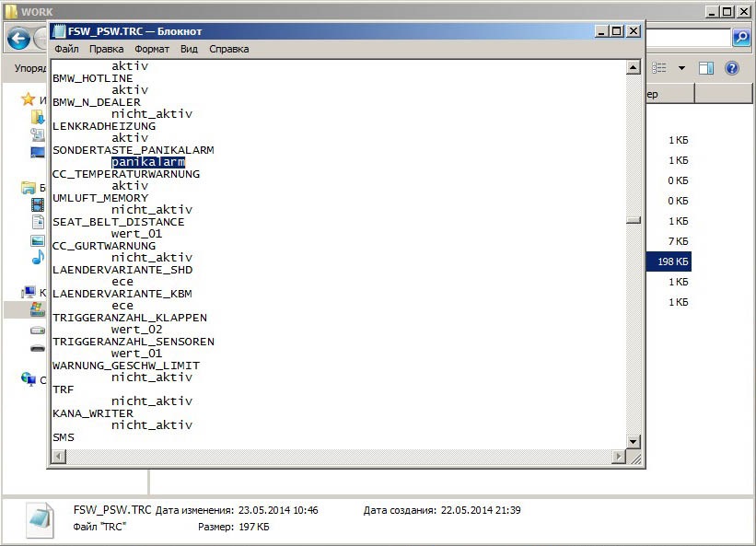The width and height of the screenshot is (756, 546).
Task: Click the Дата изменения value in details pane
Action: click(x=278, y=510)
